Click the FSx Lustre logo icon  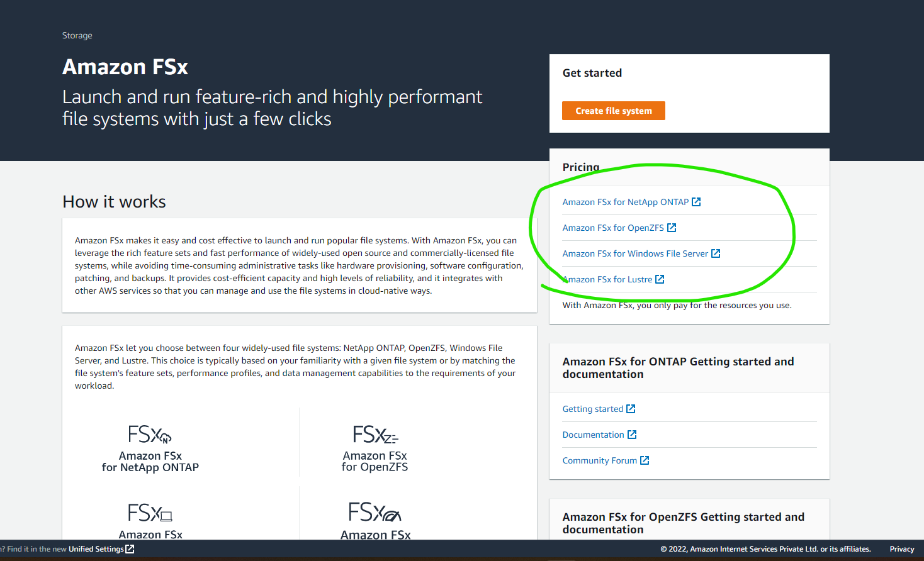coord(375,513)
